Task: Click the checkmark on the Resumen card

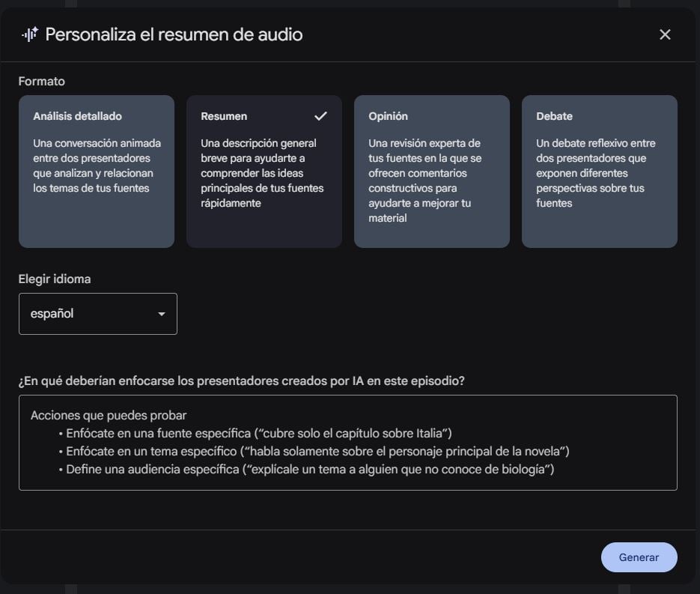Action: pyautogui.click(x=320, y=116)
